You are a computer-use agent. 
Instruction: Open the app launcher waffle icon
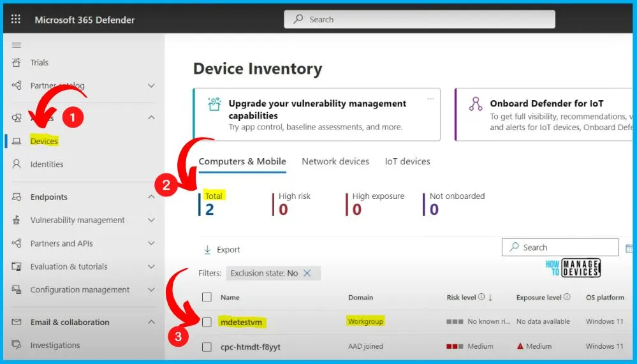coord(16,19)
